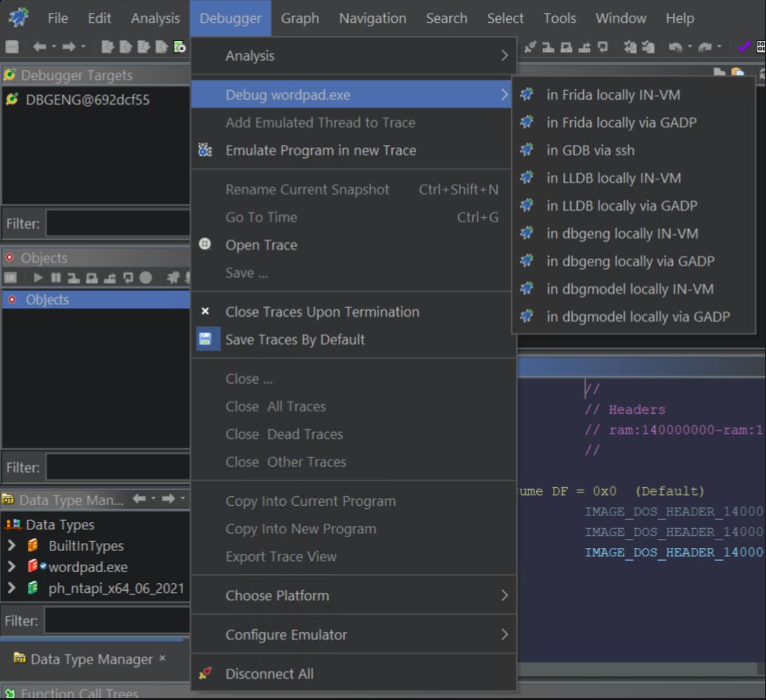Expand the ph_ntapi_x64_06_2021 tree node
This screenshot has height=700, width=766.
click(x=11, y=588)
